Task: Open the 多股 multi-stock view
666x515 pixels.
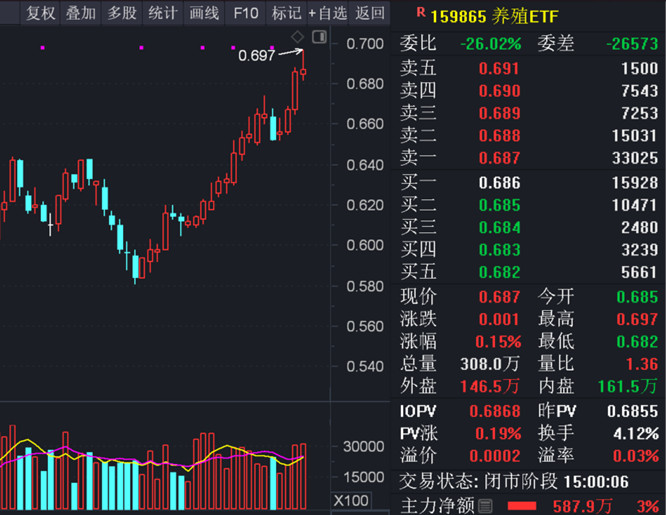Action: point(122,13)
